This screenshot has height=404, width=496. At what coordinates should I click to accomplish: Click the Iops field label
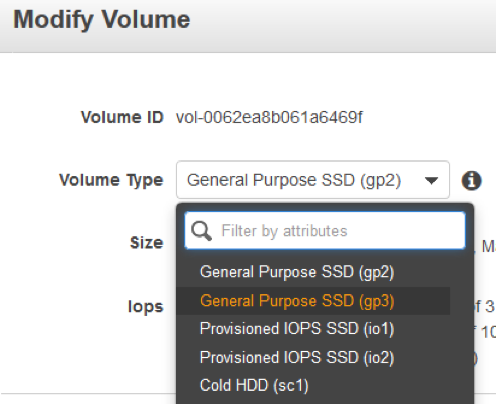pyautogui.click(x=146, y=307)
